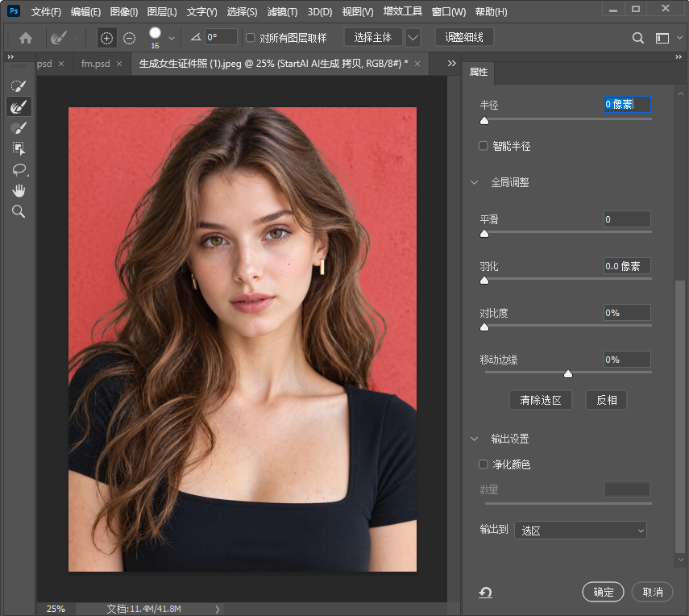The image size is (689, 616).
Task: Switch to the fm.psd tab
Action: (95, 64)
